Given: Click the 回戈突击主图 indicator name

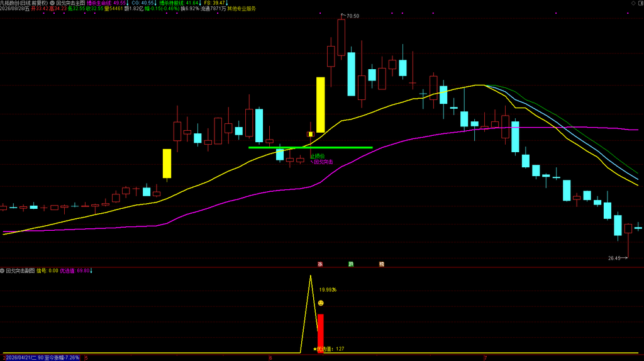Looking at the screenshot, I should (x=70, y=3).
